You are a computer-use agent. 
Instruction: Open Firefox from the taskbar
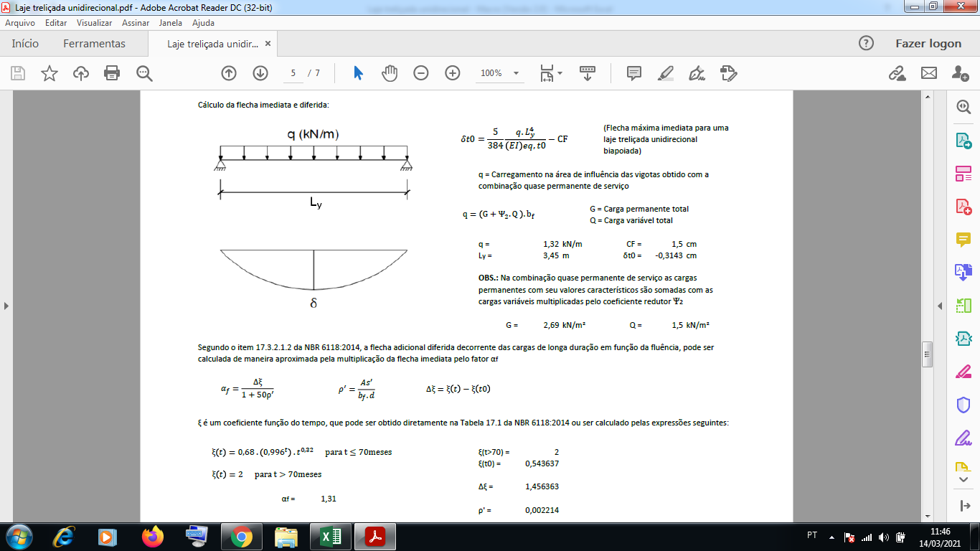pos(153,536)
